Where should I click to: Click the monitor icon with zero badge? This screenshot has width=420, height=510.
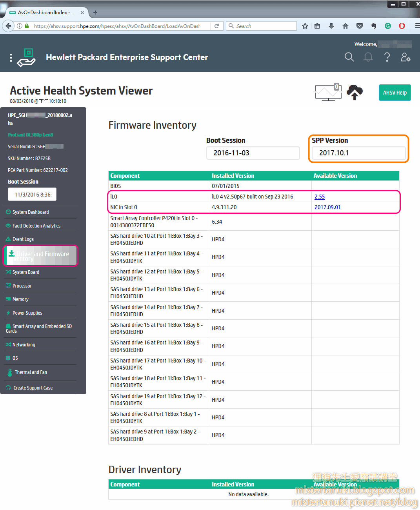328,93
